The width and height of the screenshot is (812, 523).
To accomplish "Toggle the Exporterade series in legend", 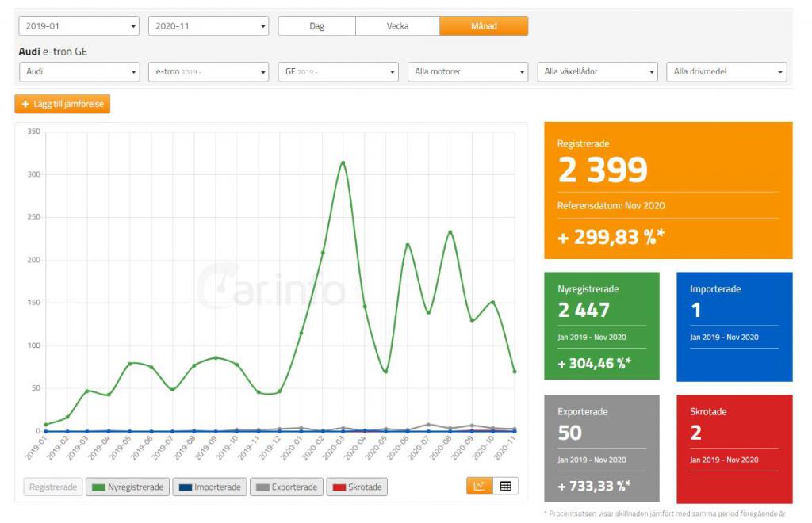I will 286,487.
